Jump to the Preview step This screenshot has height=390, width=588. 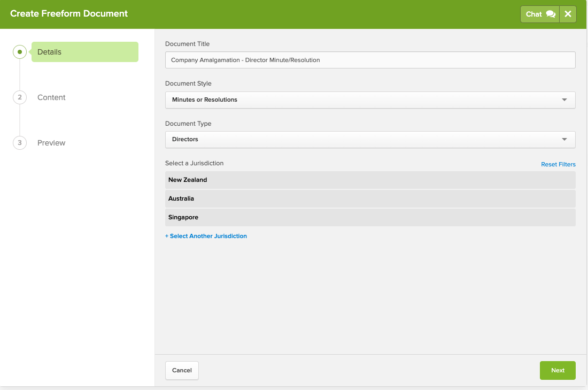tap(51, 143)
